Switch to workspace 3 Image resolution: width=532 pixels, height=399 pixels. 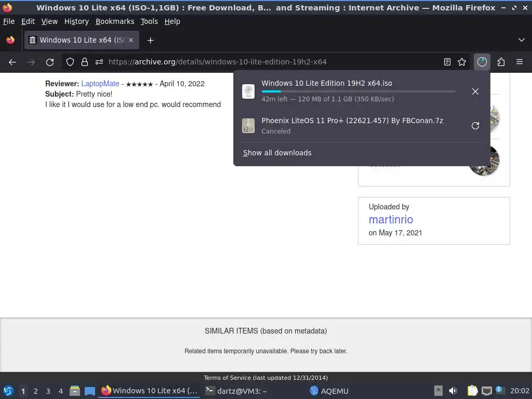(x=48, y=391)
